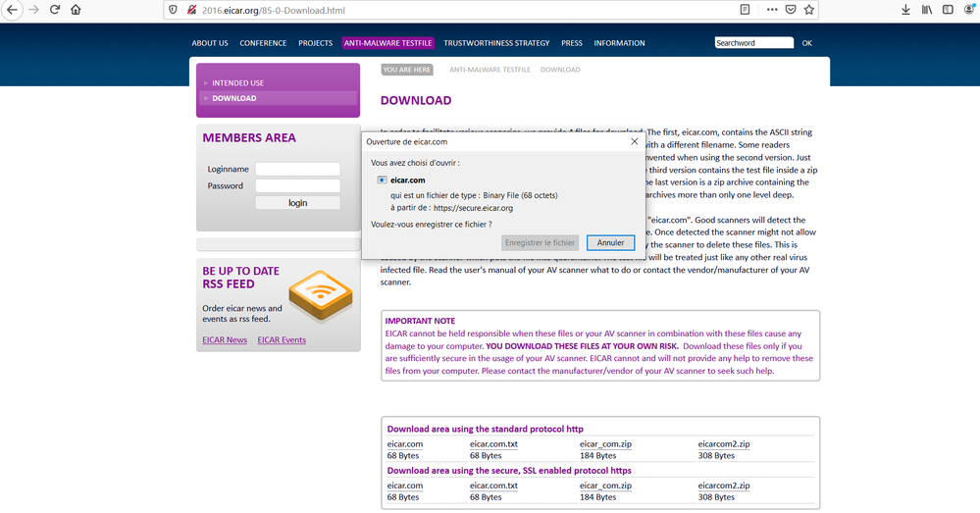
Task: Focus the Password field
Action: [298, 186]
